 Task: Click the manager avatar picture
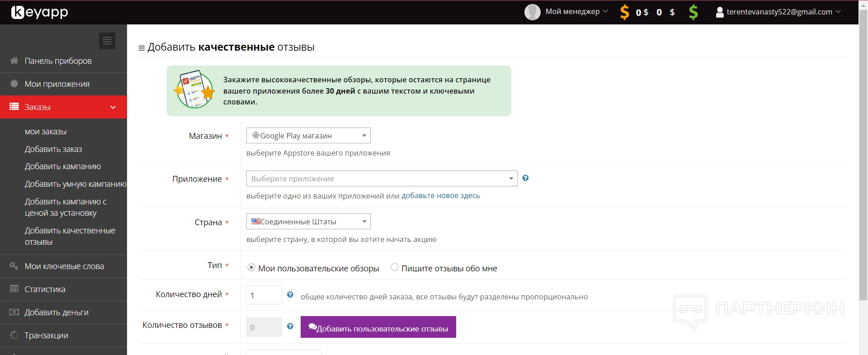pos(532,12)
